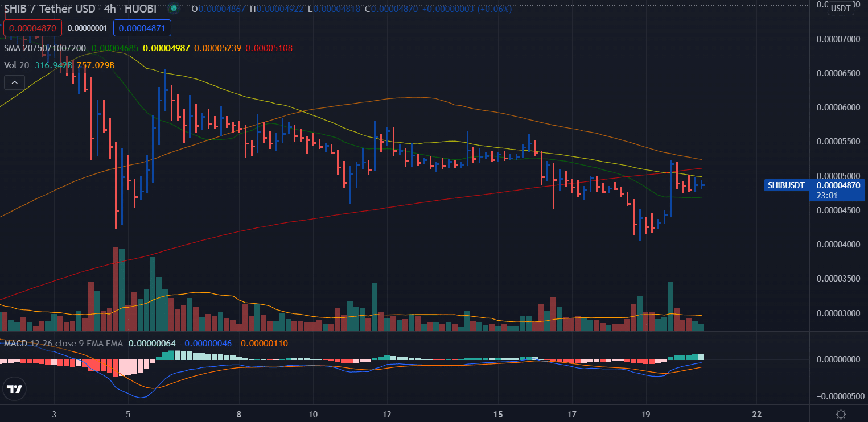This screenshot has height=422, width=868.
Task: Click the SHIBUSDT price axis label
Action: click(786, 185)
